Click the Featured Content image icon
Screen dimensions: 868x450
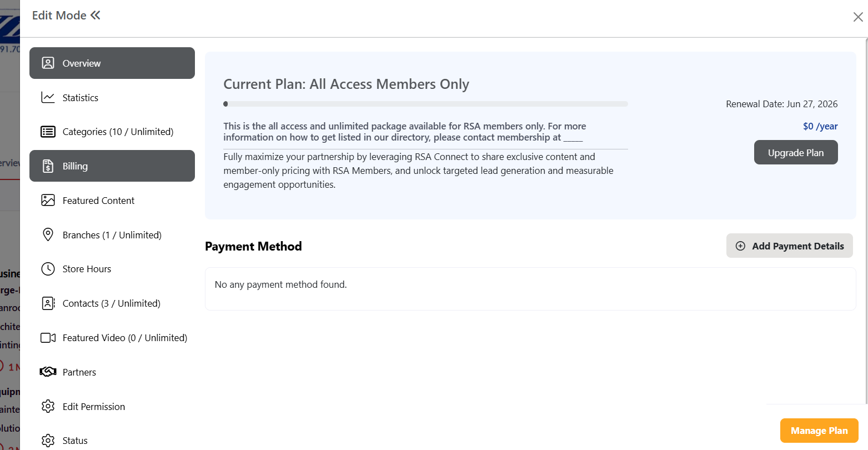(48, 201)
